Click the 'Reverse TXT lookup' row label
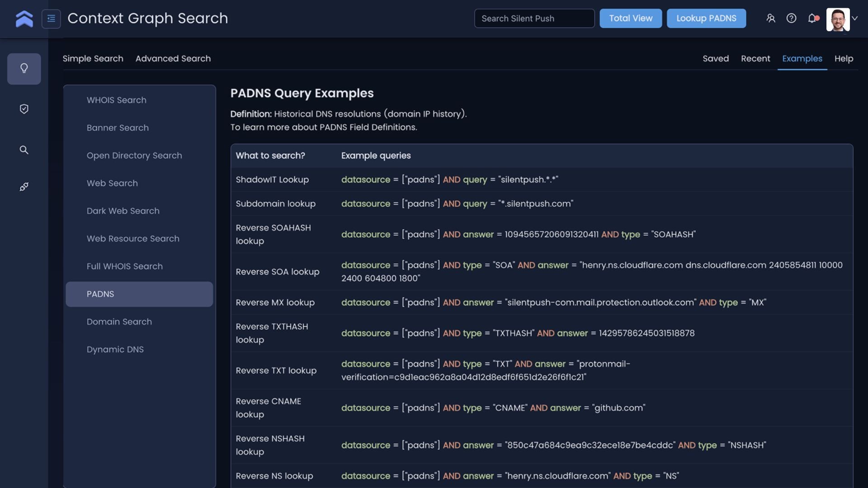Screen dimensions: 868x488 coord(276,371)
